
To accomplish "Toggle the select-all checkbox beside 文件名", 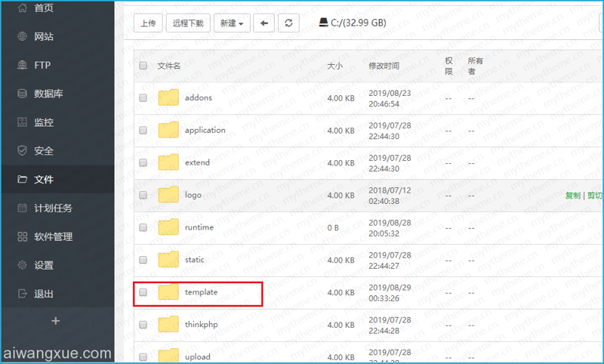I will click(x=143, y=66).
